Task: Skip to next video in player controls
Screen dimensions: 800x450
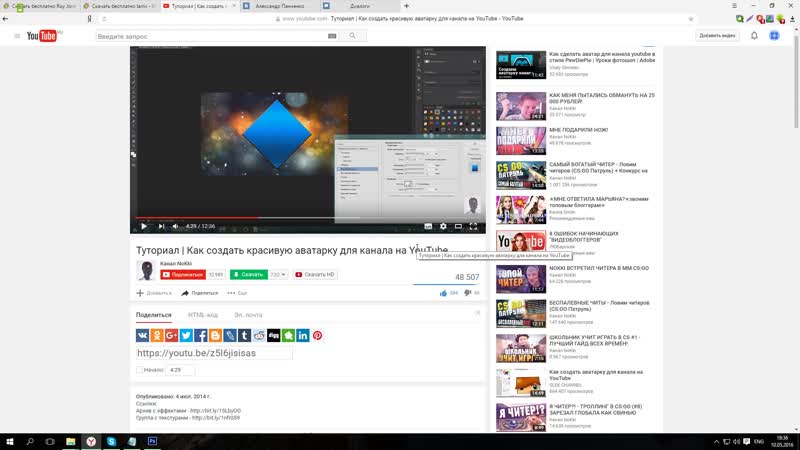Action: click(x=161, y=226)
